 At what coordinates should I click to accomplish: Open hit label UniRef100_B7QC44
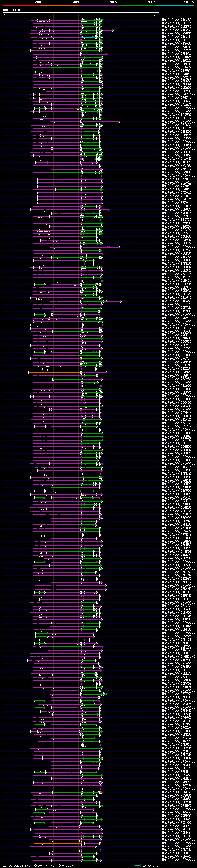point(177,84)
